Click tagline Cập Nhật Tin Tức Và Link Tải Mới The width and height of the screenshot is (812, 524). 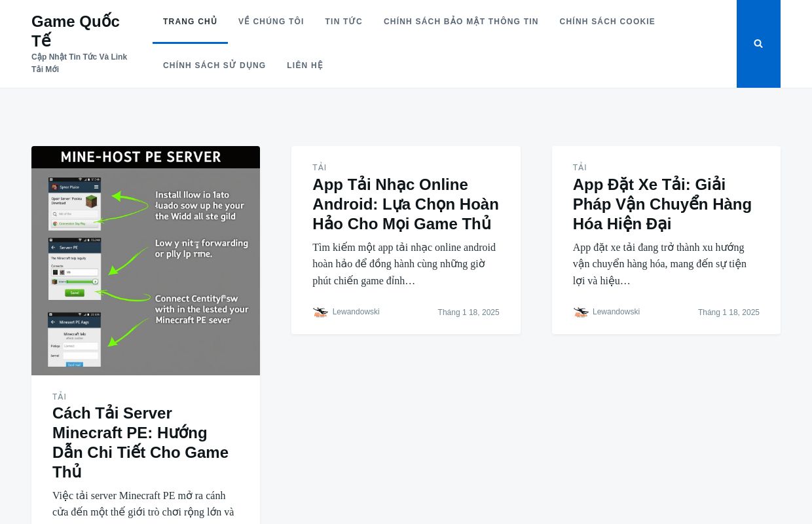coord(79,63)
